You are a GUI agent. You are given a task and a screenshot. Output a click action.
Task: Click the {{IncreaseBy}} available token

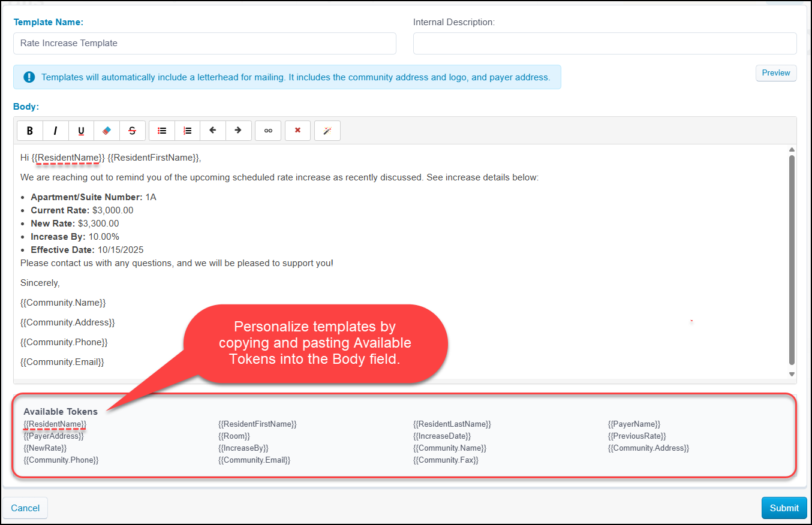click(x=243, y=448)
